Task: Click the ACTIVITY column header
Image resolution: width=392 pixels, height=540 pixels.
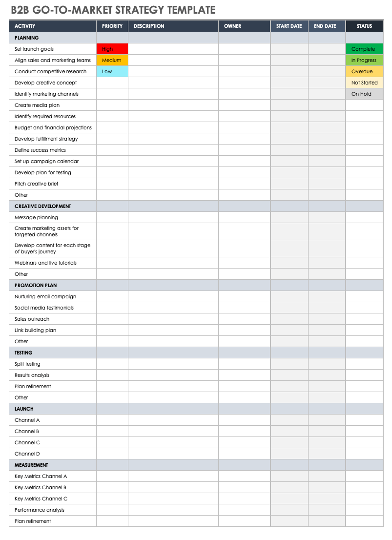Action: pos(53,26)
